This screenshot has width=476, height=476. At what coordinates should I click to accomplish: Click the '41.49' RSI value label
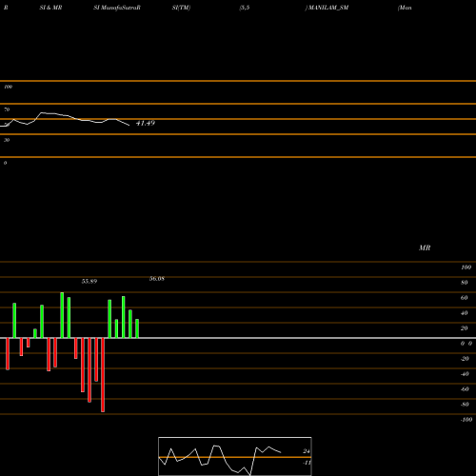(x=146, y=123)
